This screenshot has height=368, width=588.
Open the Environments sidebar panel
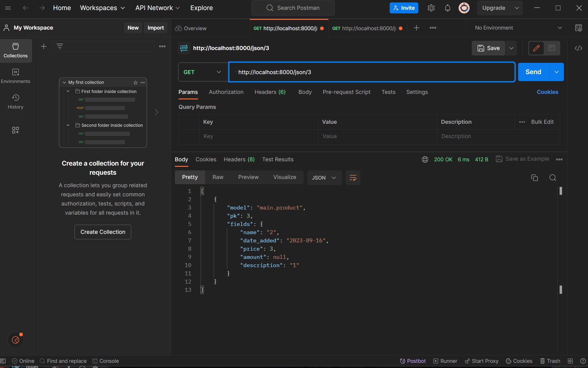15,76
